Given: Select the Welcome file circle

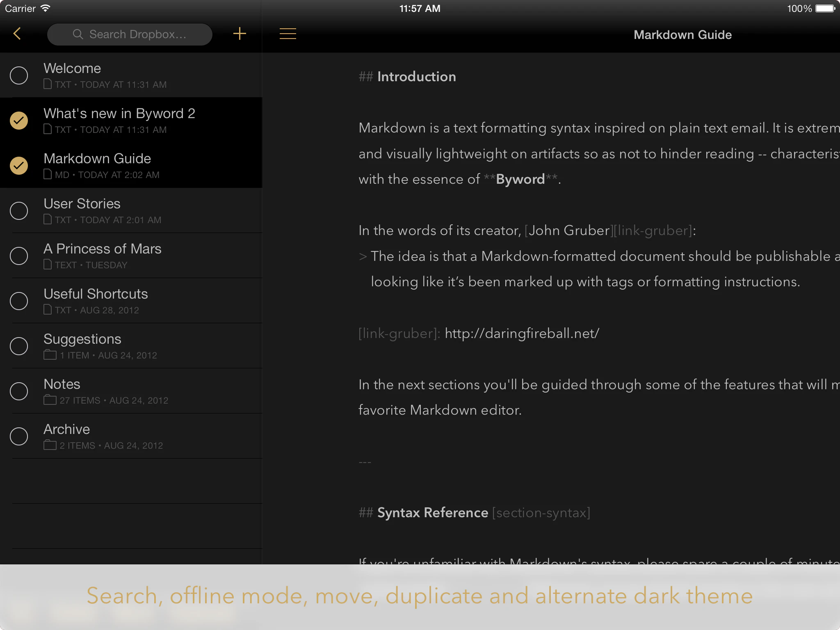Looking at the screenshot, I should tap(19, 75).
